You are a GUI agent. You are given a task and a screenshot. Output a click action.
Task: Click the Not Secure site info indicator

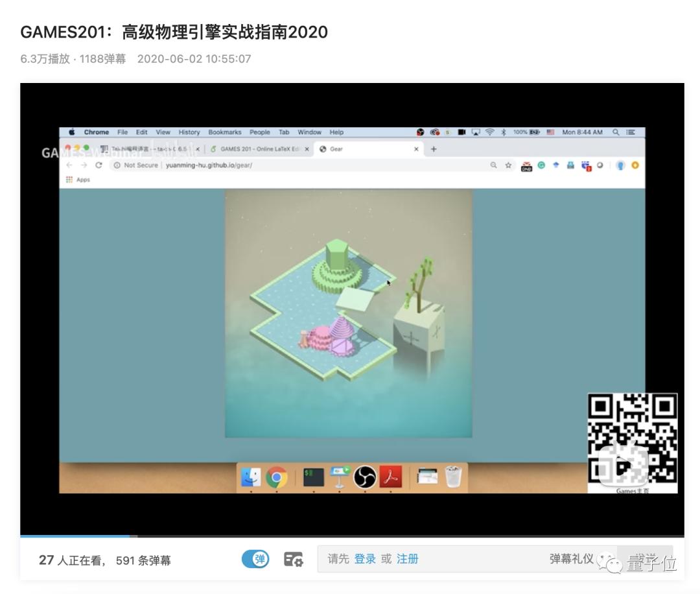pyautogui.click(x=136, y=165)
